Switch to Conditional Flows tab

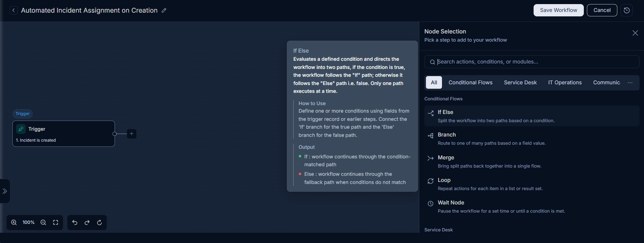click(x=470, y=83)
